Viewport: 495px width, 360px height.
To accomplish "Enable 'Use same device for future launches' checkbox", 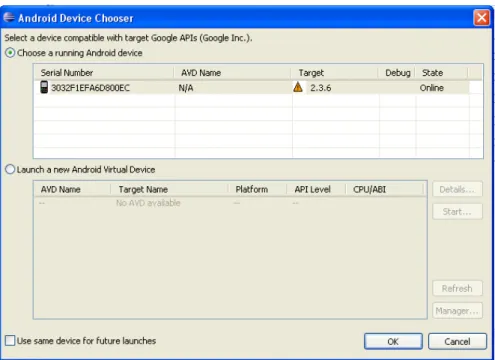I will tap(10, 341).
